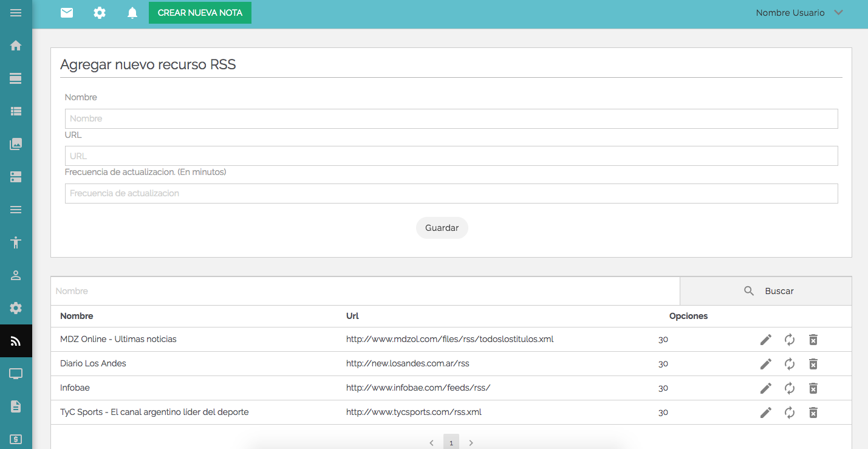The width and height of the screenshot is (868, 449).
Task: Go to the next page arrow
Action: [471, 443]
